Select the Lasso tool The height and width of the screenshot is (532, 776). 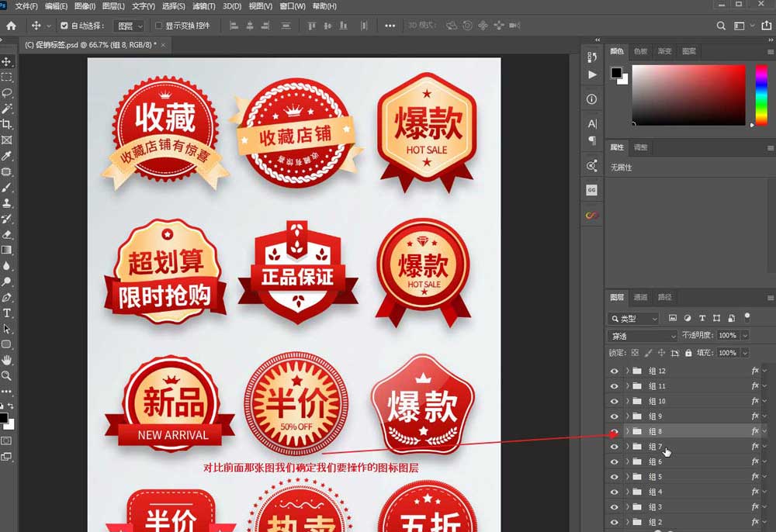(7, 93)
